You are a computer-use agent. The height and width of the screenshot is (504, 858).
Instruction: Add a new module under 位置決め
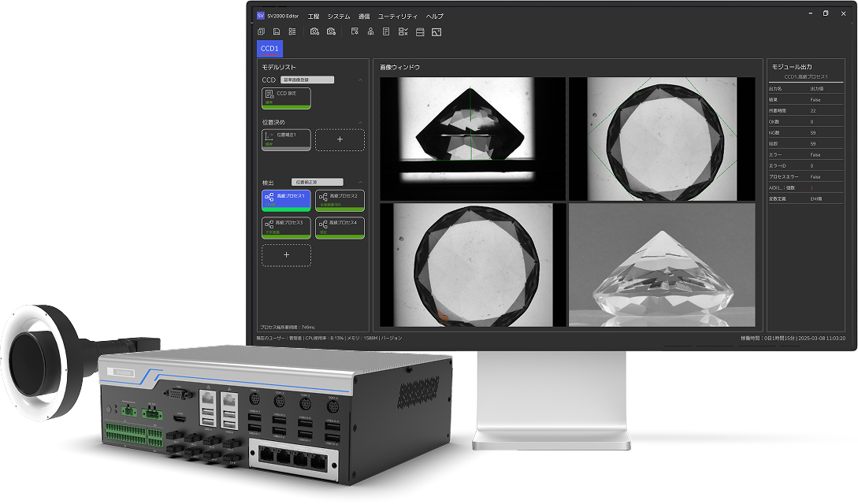(x=340, y=139)
